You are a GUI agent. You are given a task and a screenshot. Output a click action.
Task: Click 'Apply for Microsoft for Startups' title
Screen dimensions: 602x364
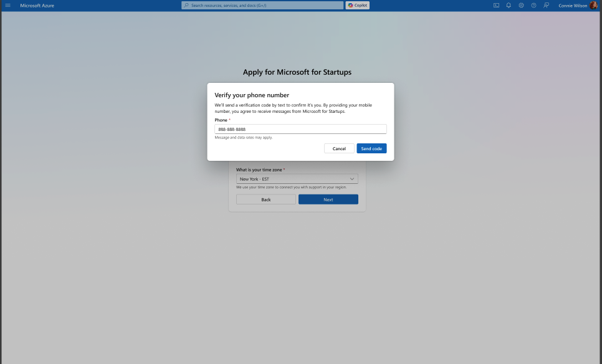(297, 72)
